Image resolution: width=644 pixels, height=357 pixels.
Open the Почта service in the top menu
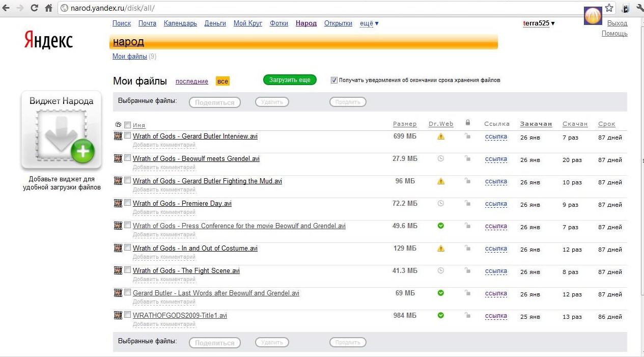(x=147, y=23)
